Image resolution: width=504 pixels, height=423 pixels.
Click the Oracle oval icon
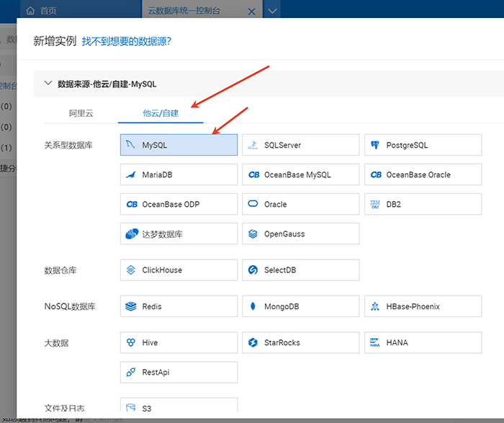tap(253, 204)
